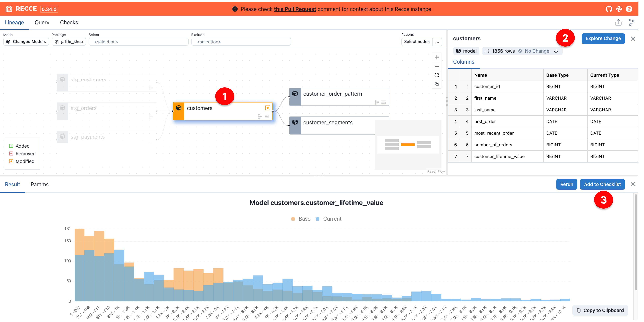
Task: Open the jaffle_shop package dropdown
Action: tap(69, 42)
